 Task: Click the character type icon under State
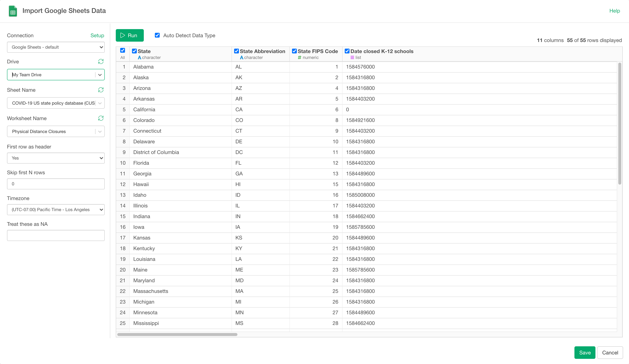click(x=140, y=58)
